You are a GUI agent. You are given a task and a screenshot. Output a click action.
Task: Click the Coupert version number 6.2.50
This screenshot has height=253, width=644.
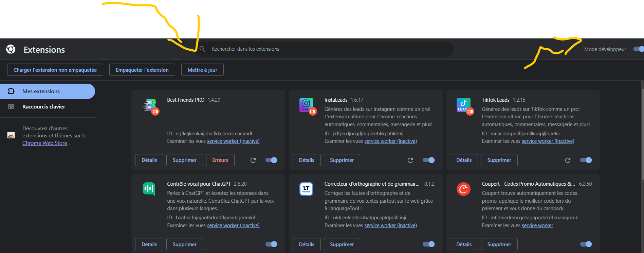[x=585, y=184]
